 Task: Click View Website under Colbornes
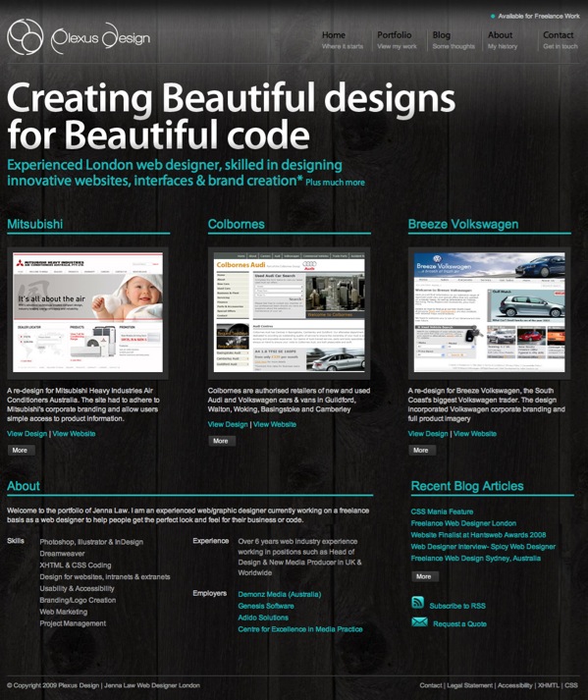pyautogui.click(x=275, y=424)
